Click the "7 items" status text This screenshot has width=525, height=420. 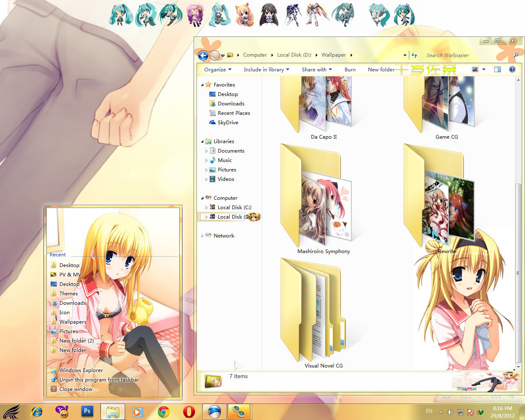238,377
